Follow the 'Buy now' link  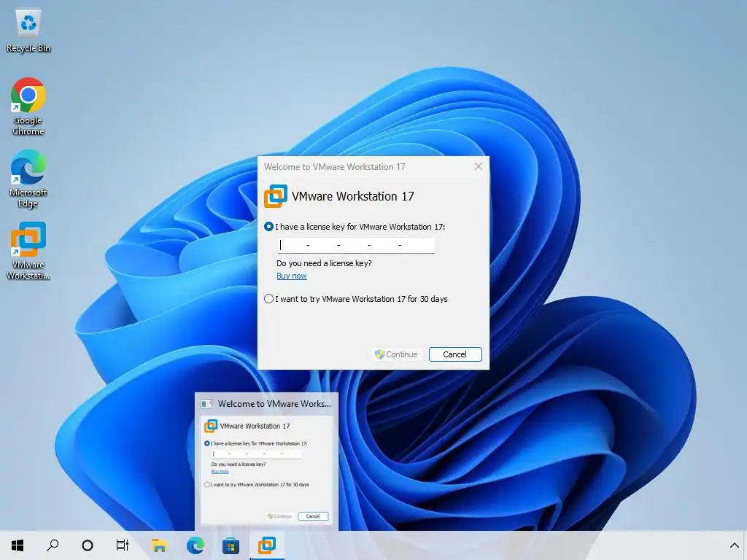tap(292, 276)
